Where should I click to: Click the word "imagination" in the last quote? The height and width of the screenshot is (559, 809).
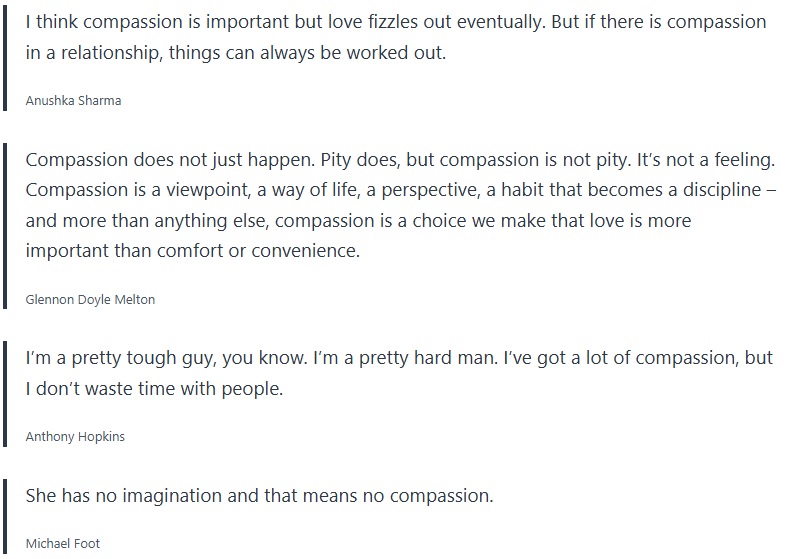202,496
